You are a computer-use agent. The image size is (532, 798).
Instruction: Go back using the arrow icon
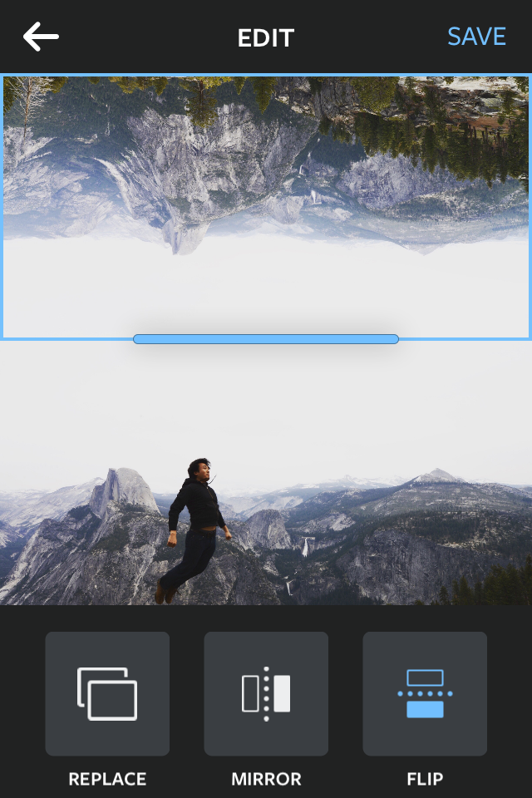point(41,37)
